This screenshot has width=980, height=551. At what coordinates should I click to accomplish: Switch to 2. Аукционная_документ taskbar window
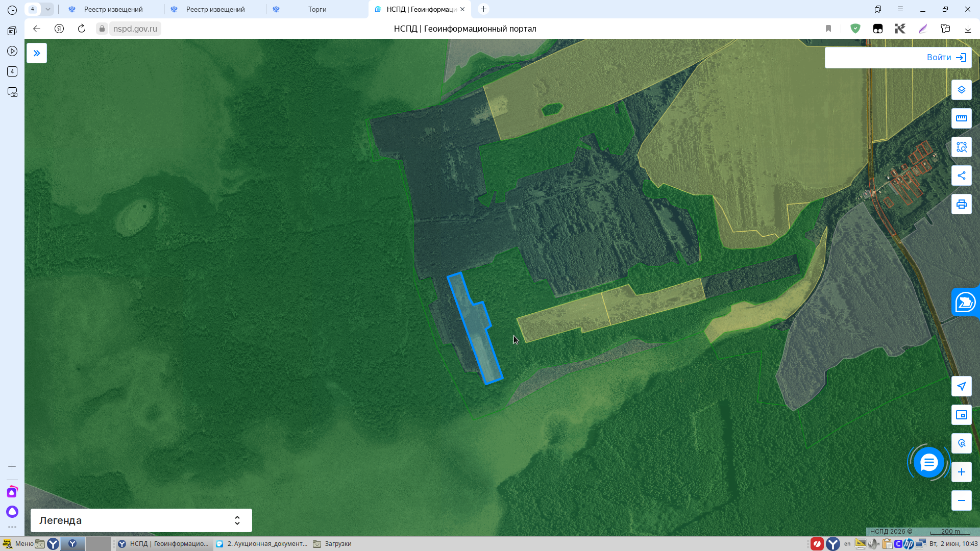click(262, 544)
